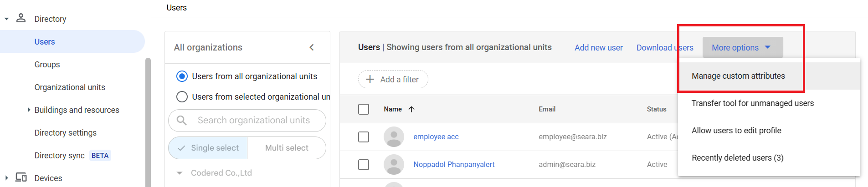The width and height of the screenshot is (868, 187).
Task: Collapse the Codered Co.,Ltd organization tree
Action: [180, 173]
